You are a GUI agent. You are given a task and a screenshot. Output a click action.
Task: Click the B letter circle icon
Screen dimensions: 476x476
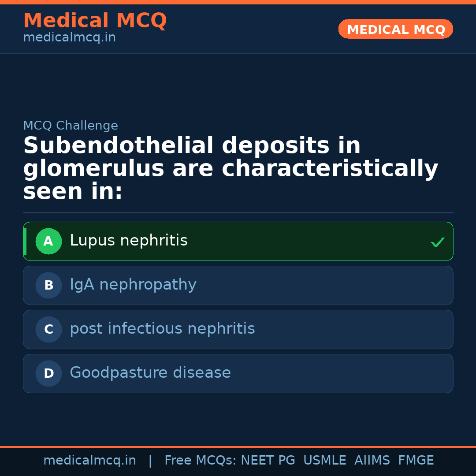click(x=48, y=286)
